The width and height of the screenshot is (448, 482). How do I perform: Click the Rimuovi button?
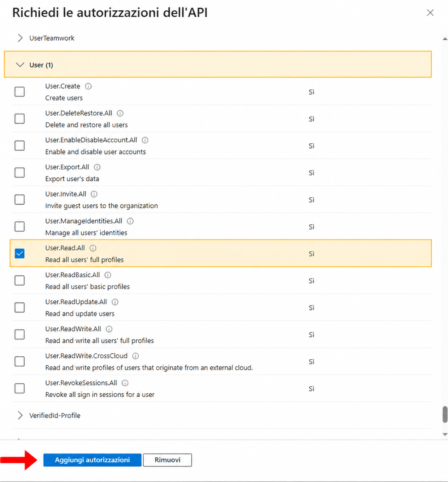pos(167,460)
